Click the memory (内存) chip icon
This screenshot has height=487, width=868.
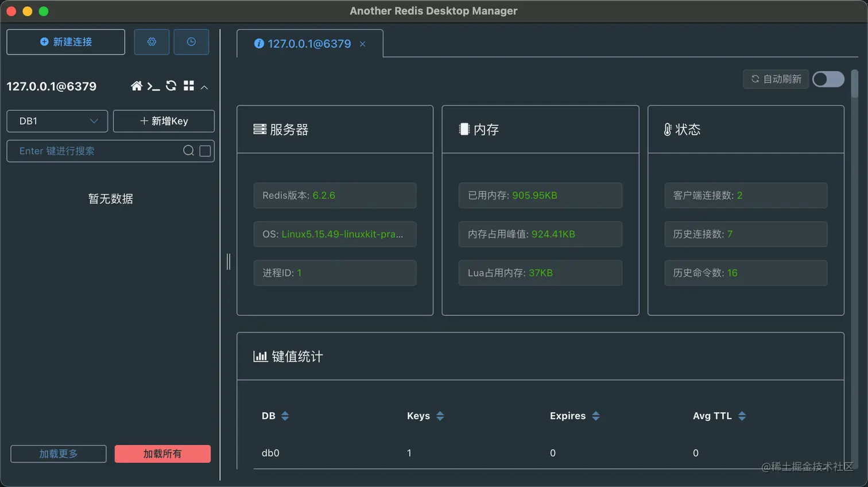coord(464,129)
